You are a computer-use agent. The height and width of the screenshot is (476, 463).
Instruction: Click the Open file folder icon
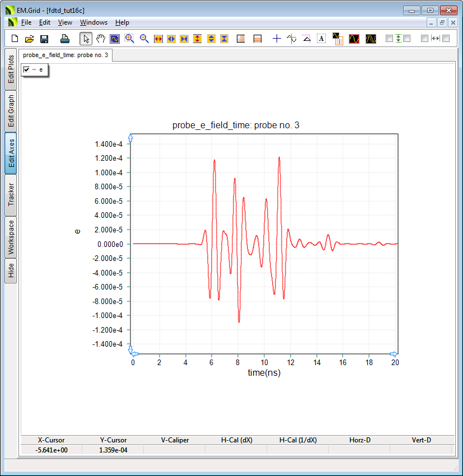pyautogui.click(x=30, y=39)
